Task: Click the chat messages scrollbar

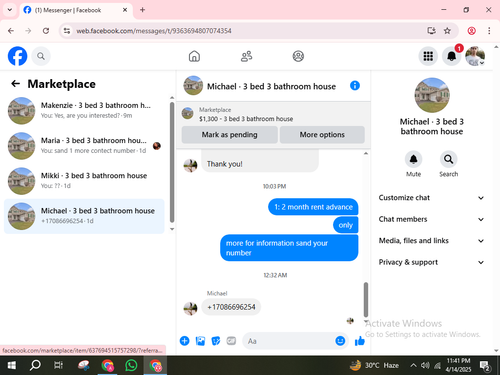Action: click(x=366, y=299)
